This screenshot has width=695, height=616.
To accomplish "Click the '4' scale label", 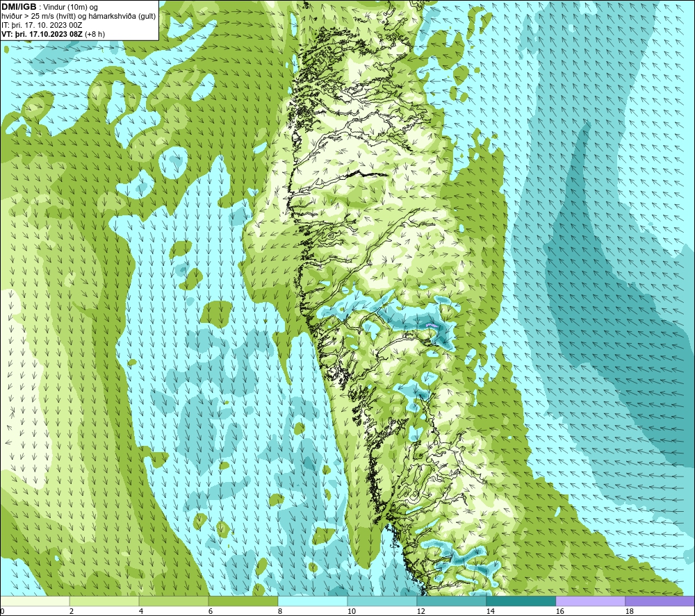I will 141,611.
